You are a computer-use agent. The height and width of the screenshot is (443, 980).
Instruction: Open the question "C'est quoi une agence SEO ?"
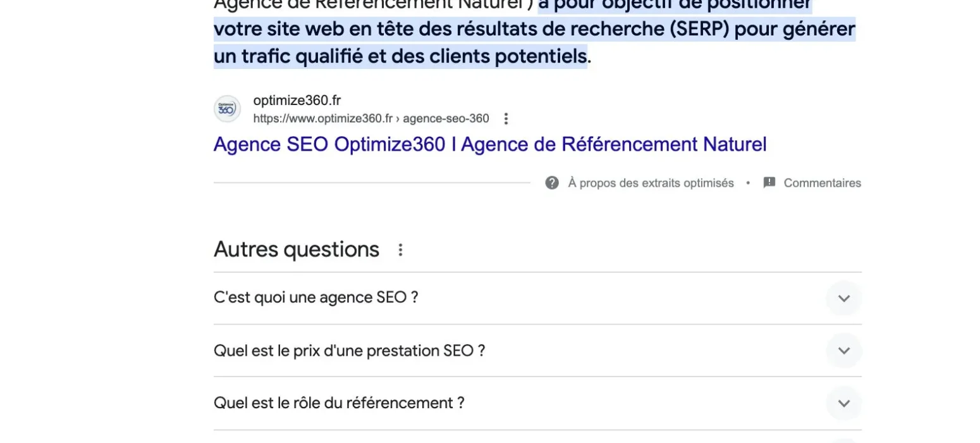pos(316,297)
